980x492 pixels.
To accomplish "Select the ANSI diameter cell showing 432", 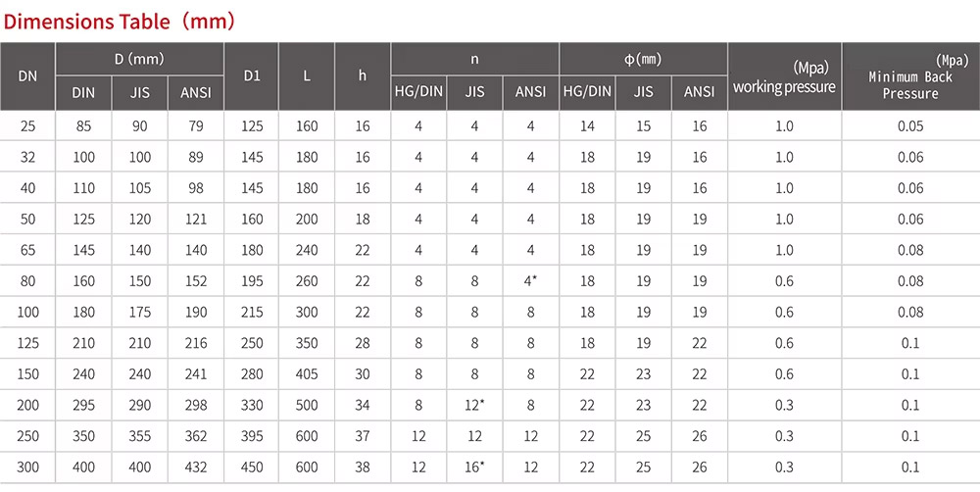I will [x=196, y=467].
